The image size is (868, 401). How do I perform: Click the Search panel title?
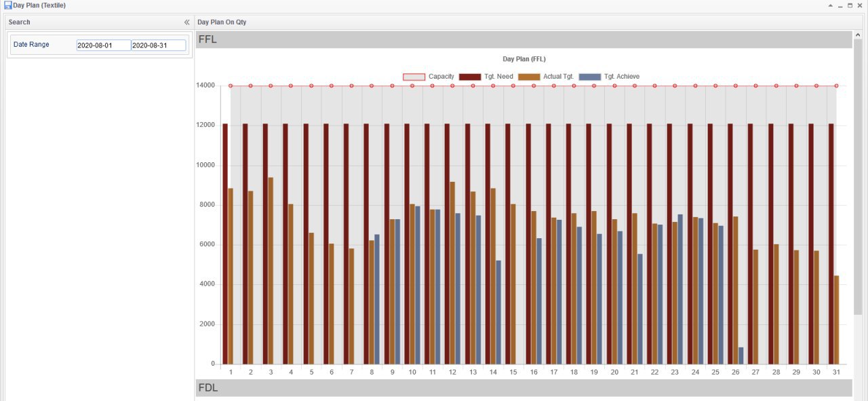click(x=19, y=22)
